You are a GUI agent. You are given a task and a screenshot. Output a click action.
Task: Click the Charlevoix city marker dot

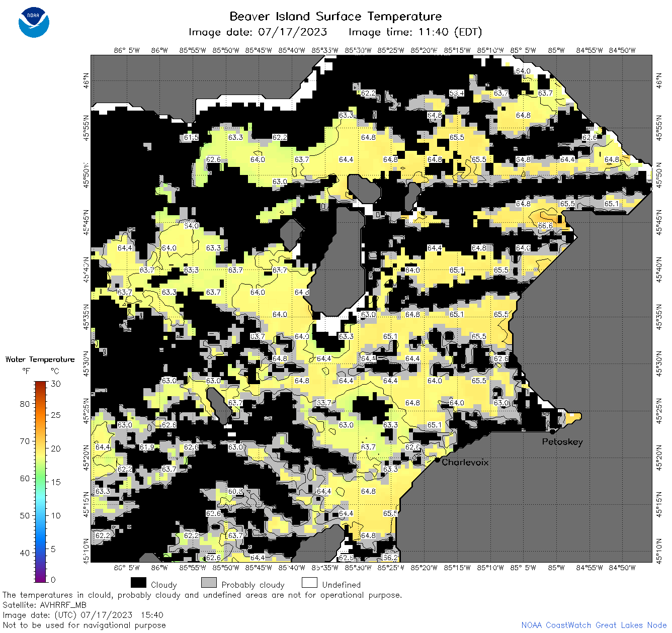coord(437,460)
